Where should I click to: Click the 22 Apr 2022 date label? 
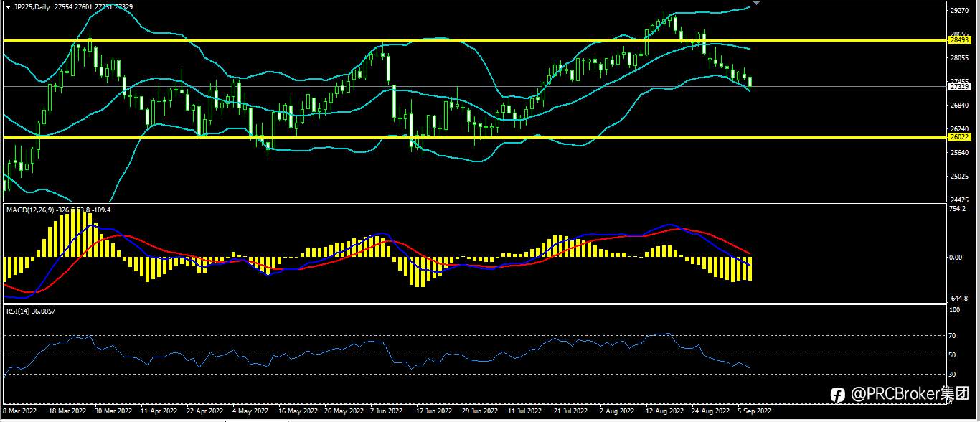coord(206,411)
